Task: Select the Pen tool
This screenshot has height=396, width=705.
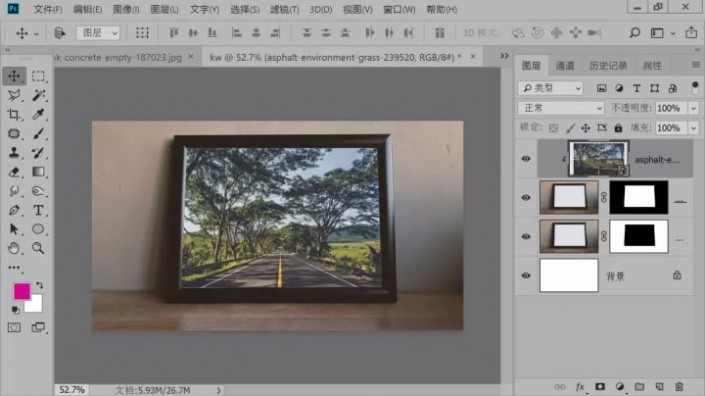Action: (x=14, y=210)
